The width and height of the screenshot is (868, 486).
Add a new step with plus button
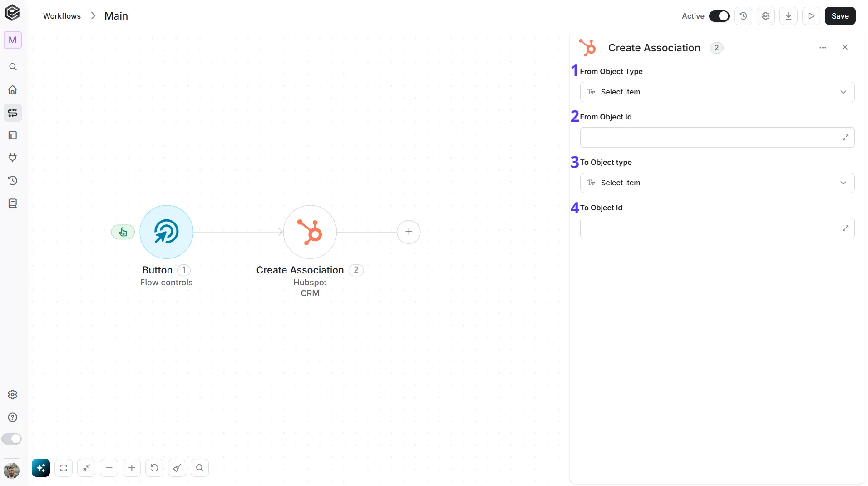coord(409,232)
